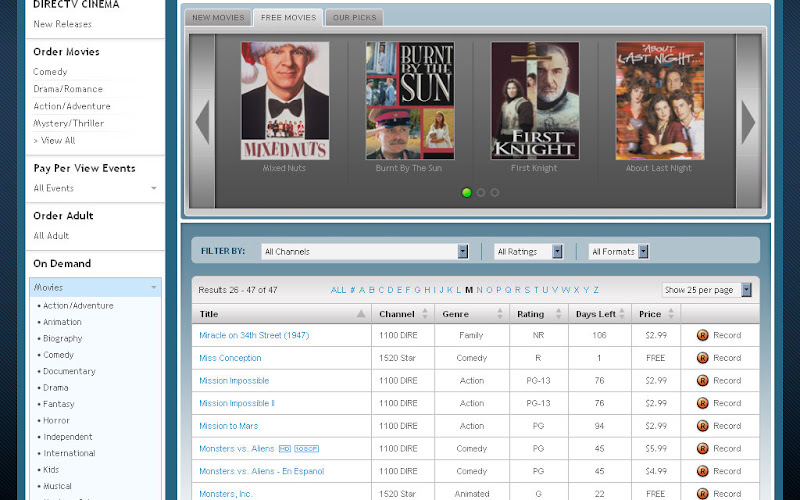Select Fantasy in On Demand list
This screenshot has width=800, height=500.
[x=59, y=404]
